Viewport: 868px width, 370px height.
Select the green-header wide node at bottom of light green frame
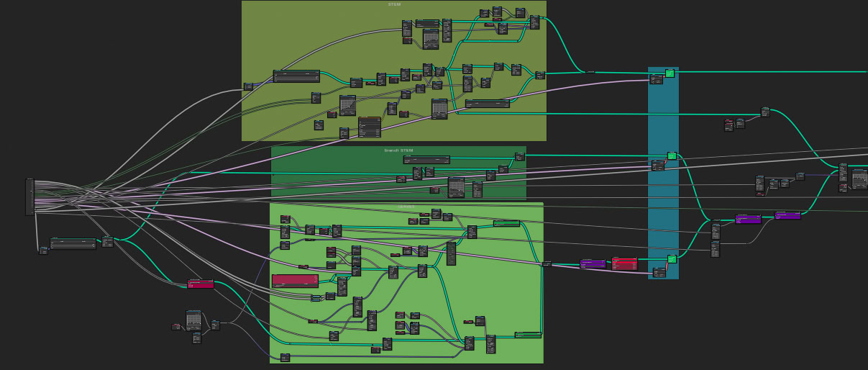[528, 335]
